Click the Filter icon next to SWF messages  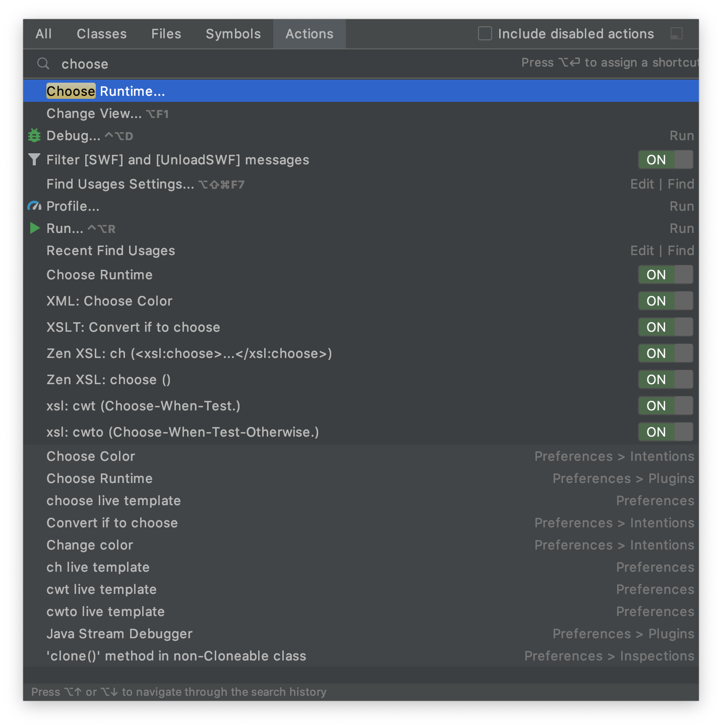pos(34,159)
